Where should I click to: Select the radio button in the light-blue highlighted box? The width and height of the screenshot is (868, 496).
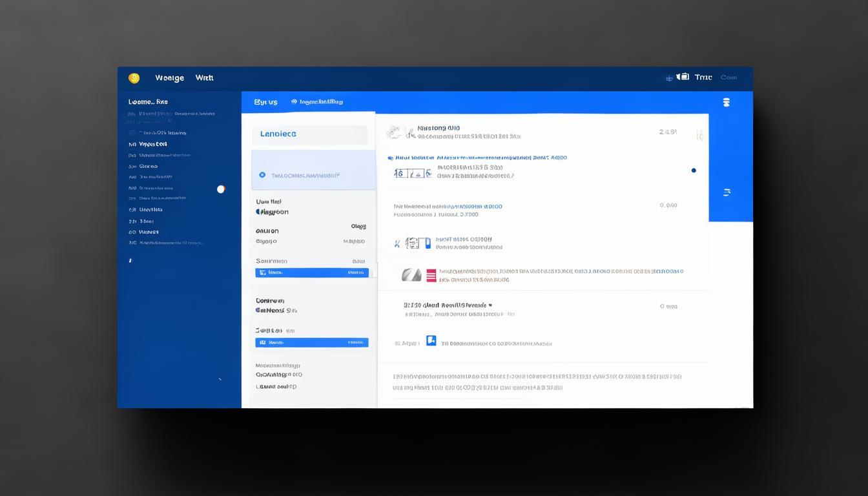[x=262, y=175]
